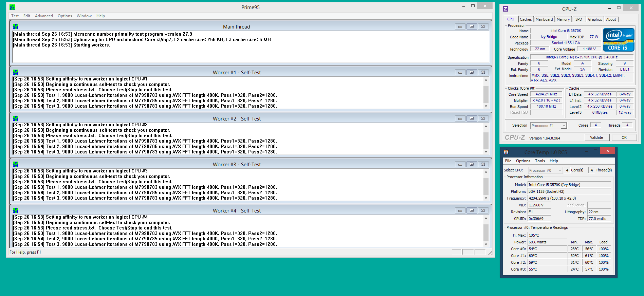Viewport: 644px width, 296px height.
Task: Click the OK button in CPU-Z
Action: [624, 137]
